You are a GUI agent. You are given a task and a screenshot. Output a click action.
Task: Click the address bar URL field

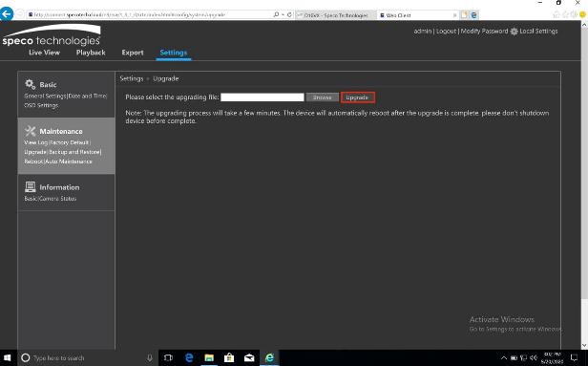tap(150, 14)
